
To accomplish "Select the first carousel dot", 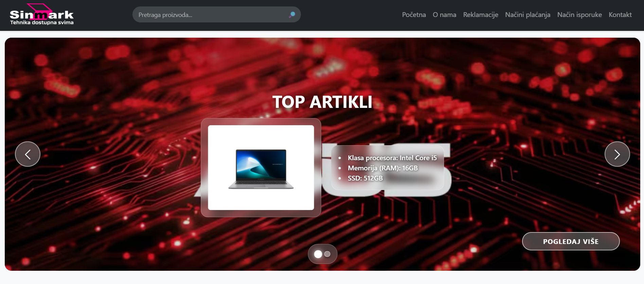I will tap(318, 254).
